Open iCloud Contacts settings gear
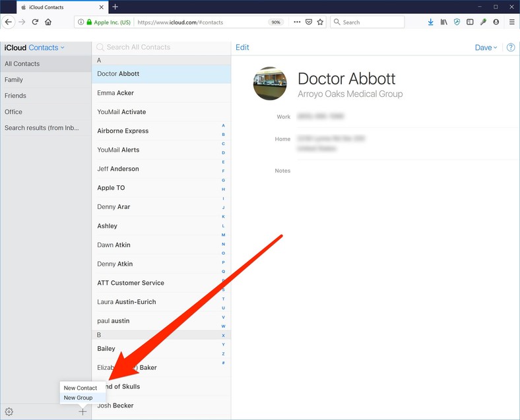 pyautogui.click(x=9, y=411)
